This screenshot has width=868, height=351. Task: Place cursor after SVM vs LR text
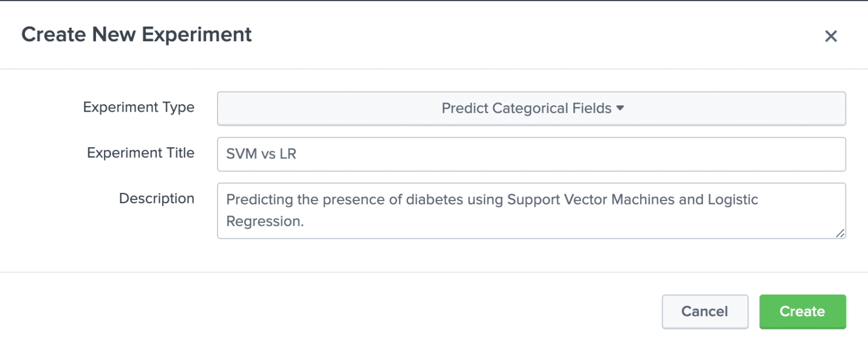pos(297,153)
